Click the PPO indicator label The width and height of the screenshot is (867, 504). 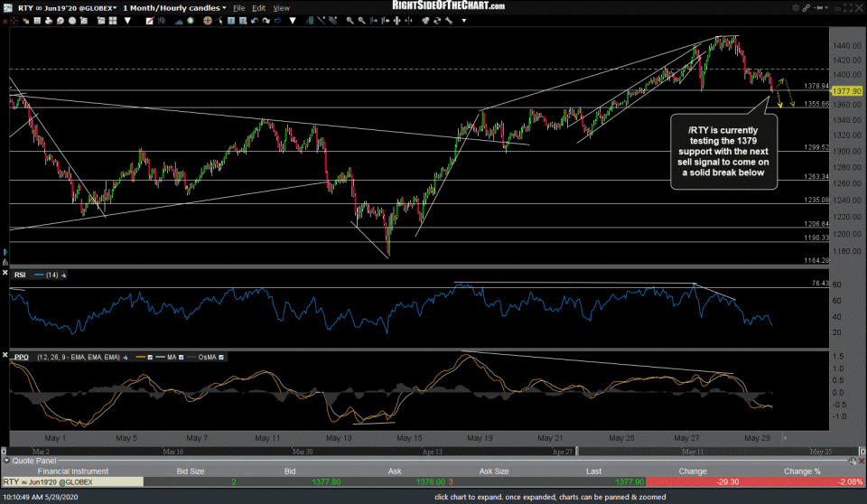pyautogui.click(x=22, y=357)
